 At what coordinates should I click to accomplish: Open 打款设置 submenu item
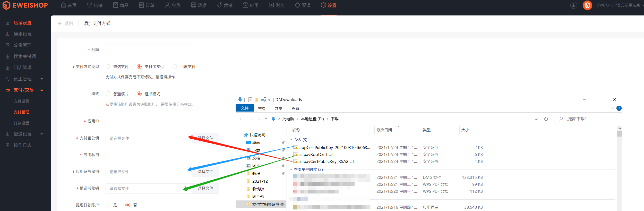[x=21, y=123]
